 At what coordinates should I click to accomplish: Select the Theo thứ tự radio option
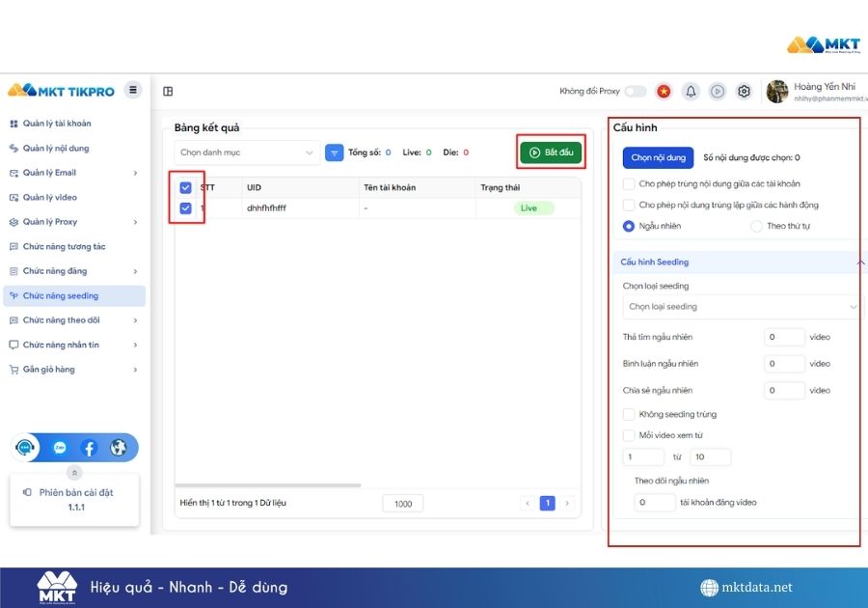click(x=756, y=226)
